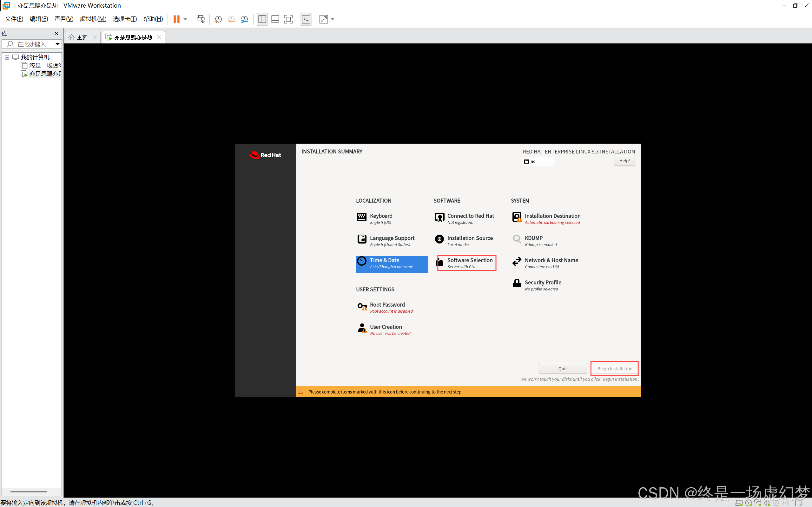Collapse the 我的计算机 tree node
Image resolution: width=812 pixels, height=507 pixels.
coord(7,57)
